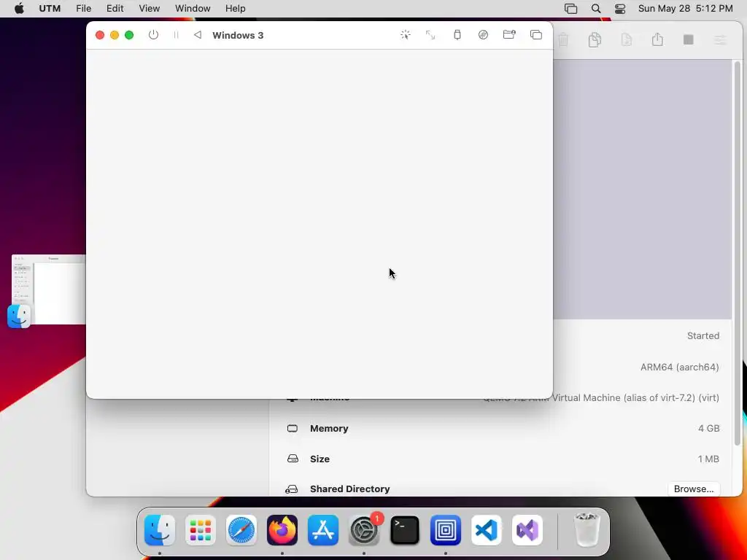Open the UTM menu in menu bar

coord(50,9)
